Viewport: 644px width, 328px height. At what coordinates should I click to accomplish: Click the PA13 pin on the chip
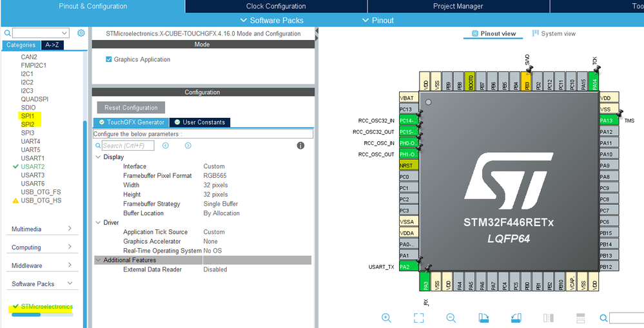pyautogui.click(x=609, y=121)
